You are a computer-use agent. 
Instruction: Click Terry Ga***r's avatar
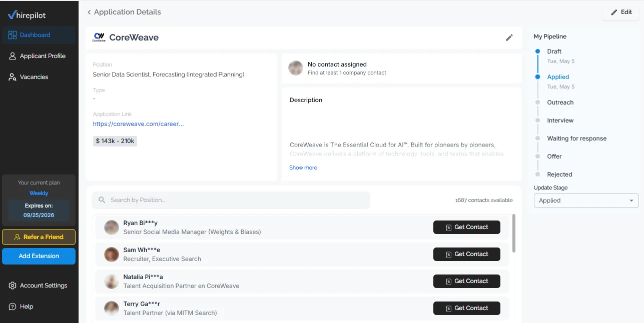tap(111, 308)
